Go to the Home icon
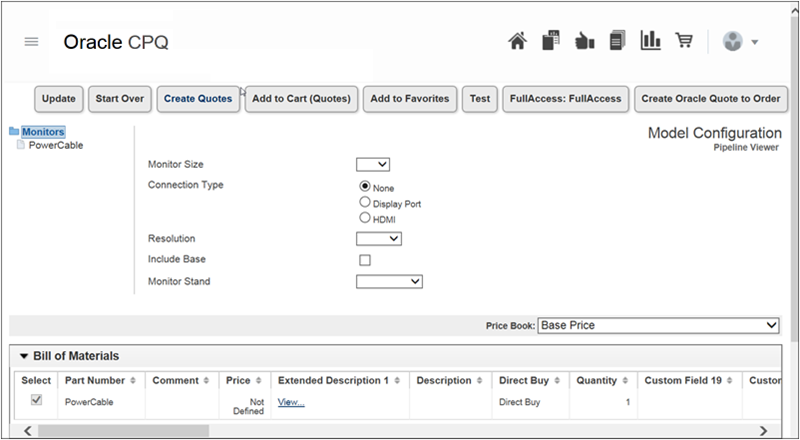 [x=517, y=41]
